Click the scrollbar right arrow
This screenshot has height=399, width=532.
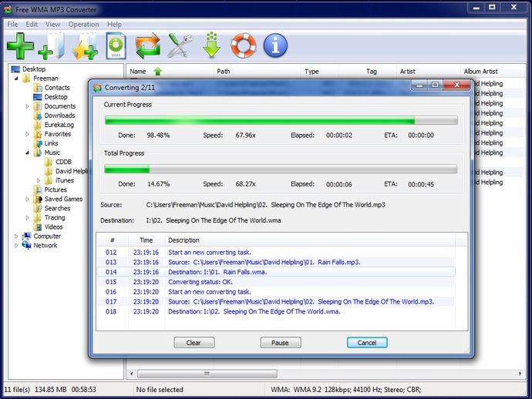(520, 374)
